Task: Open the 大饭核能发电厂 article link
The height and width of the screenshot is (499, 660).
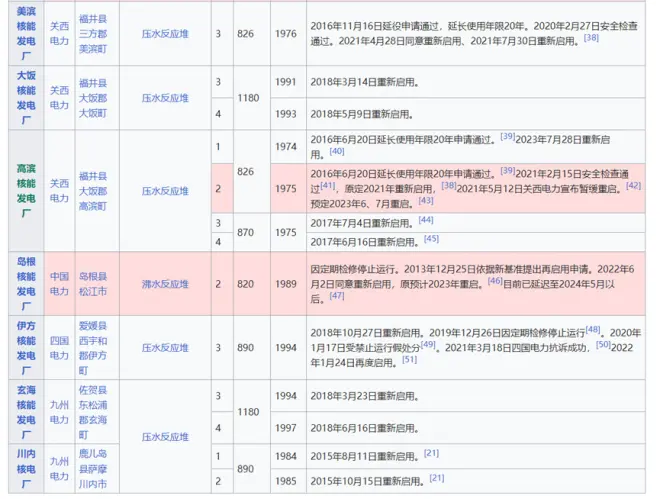Action: coord(24,98)
